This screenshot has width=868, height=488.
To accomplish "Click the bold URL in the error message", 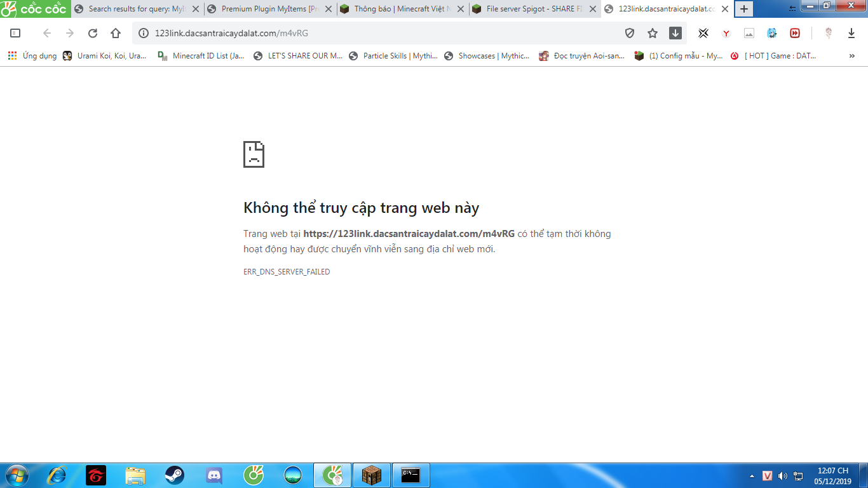I will tap(409, 234).
